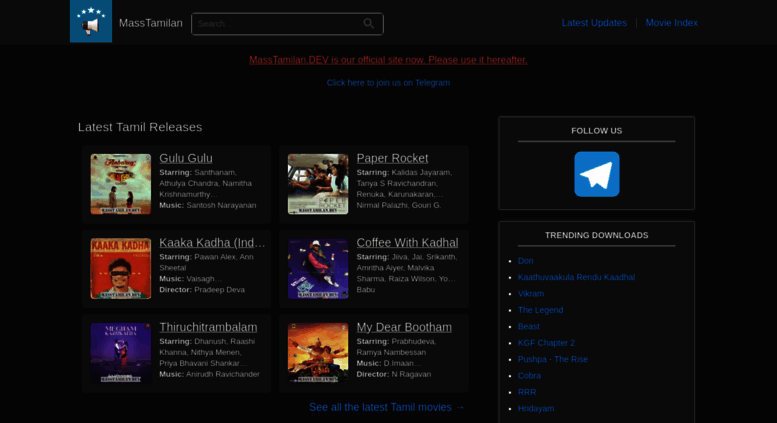Click the search magnifier icon
This screenshot has height=423, width=777.
[x=369, y=24]
